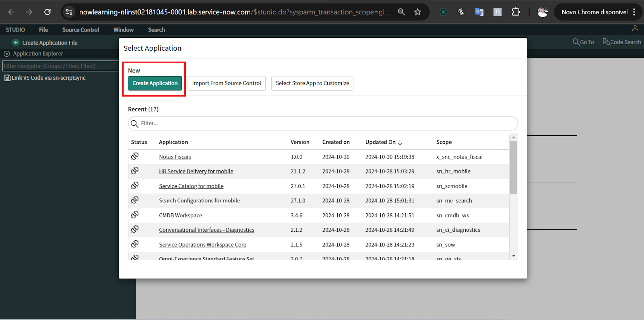The image size is (644, 320).
Task: Click the zoom magnifier icon in address bar
Action: tap(401, 12)
